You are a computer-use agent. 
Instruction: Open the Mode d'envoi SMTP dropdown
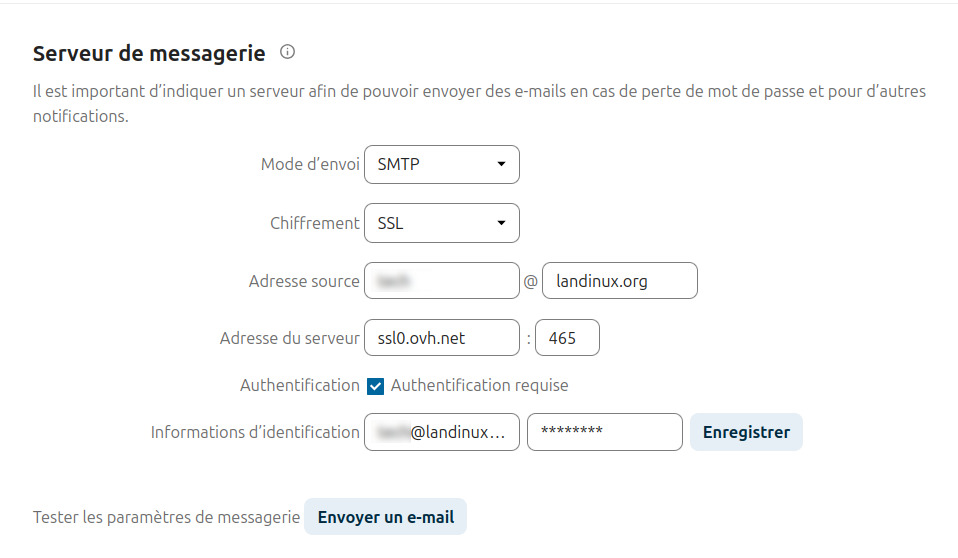442,165
